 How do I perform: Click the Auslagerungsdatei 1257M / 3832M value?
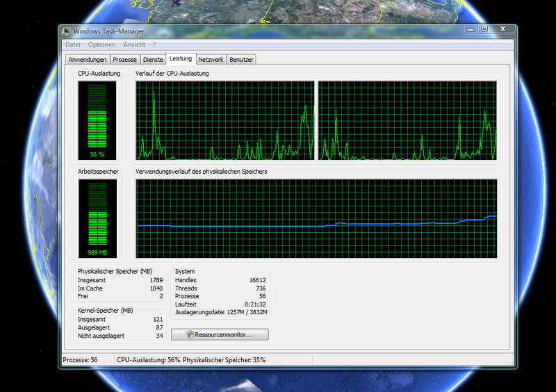point(247,312)
